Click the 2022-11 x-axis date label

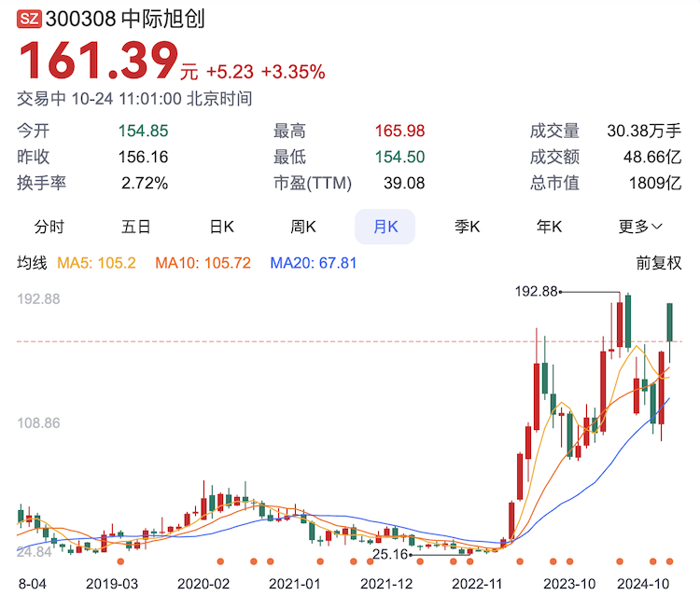point(477,584)
